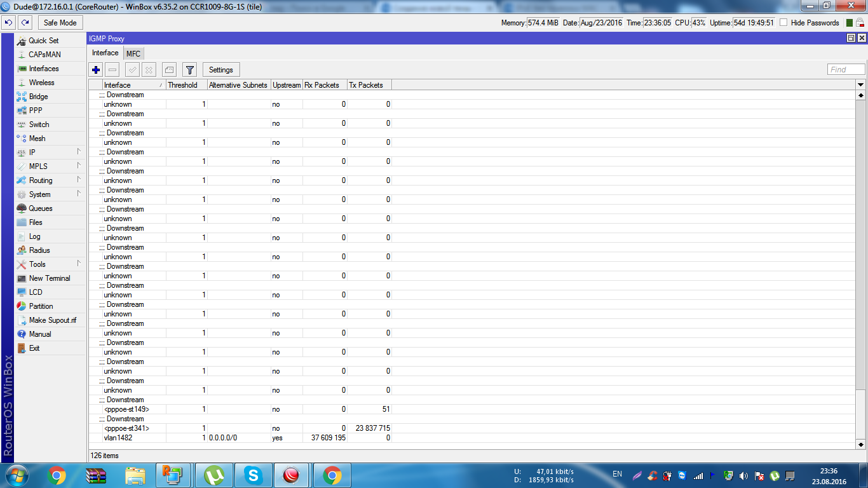Open Files from the sidebar
The width and height of the screenshot is (868, 488).
pyautogui.click(x=50, y=222)
